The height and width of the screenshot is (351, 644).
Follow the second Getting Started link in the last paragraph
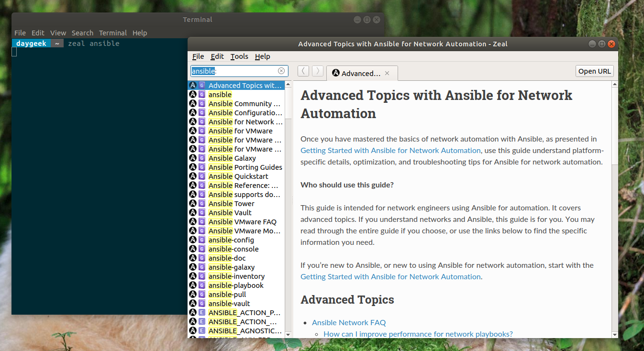click(x=390, y=276)
